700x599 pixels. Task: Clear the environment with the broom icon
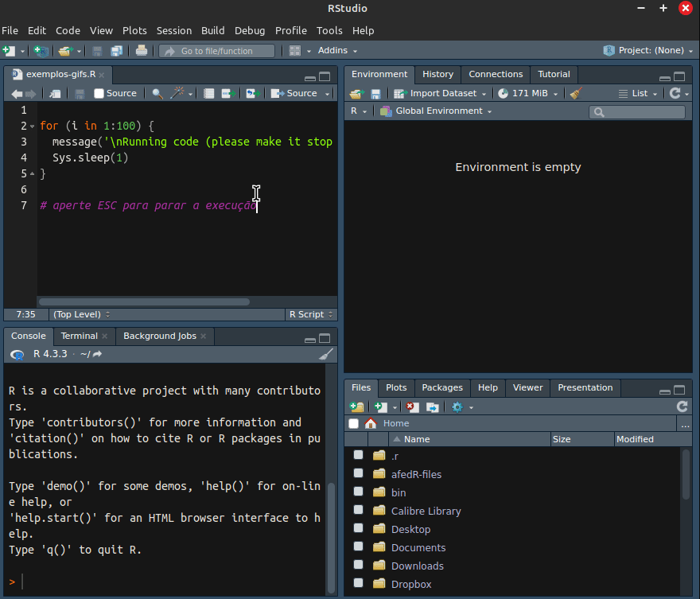pos(576,94)
